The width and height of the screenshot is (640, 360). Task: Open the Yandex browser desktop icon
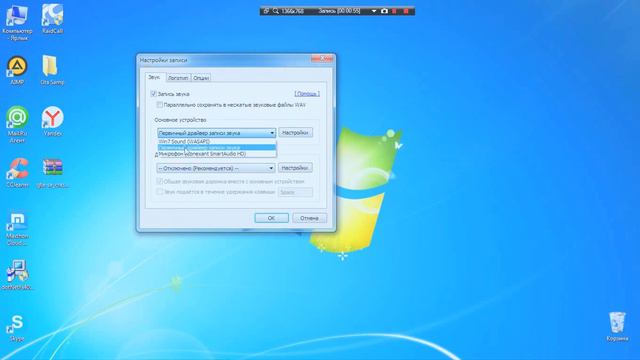pyautogui.click(x=52, y=121)
